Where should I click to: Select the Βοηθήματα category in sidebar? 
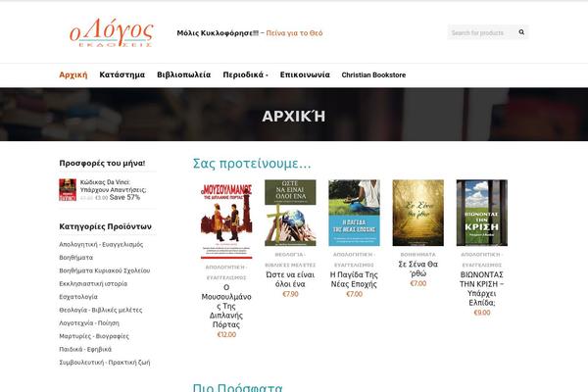[76, 258]
